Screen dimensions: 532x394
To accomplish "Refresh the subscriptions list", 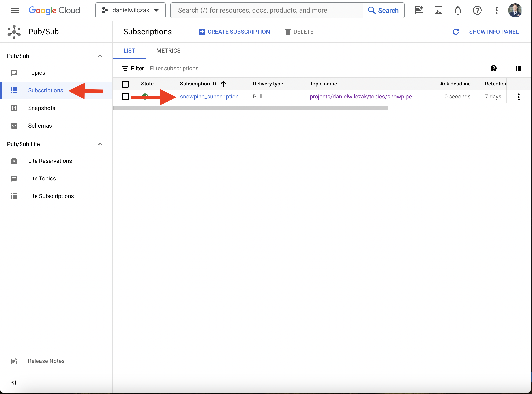I will point(456,32).
